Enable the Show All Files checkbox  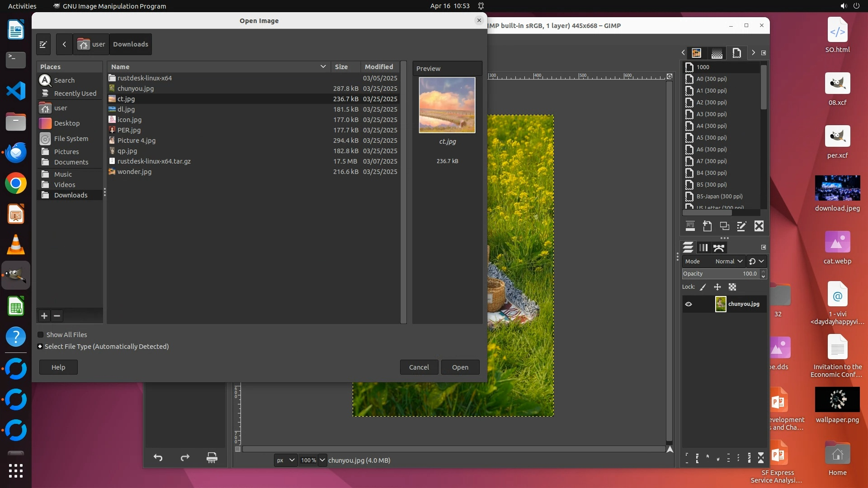(41, 335)
